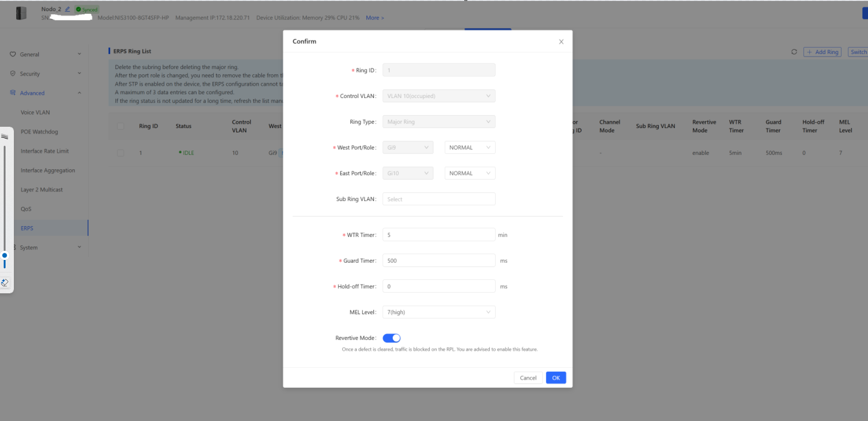868x421 pixels.
Task: Check the checkbox for Ring ID 1 row
Action: 121,153
